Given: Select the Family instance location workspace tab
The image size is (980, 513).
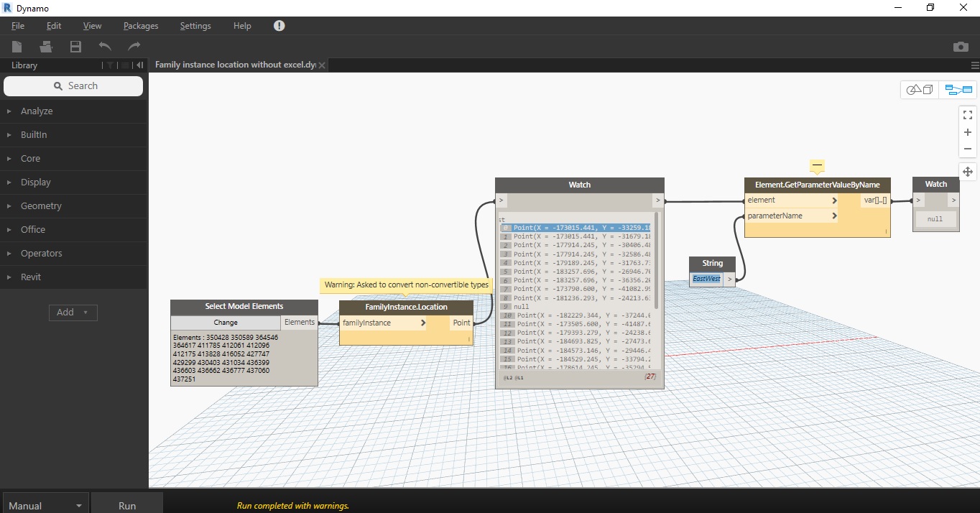Looking at the screenshot, I should (x=235, y=65).
